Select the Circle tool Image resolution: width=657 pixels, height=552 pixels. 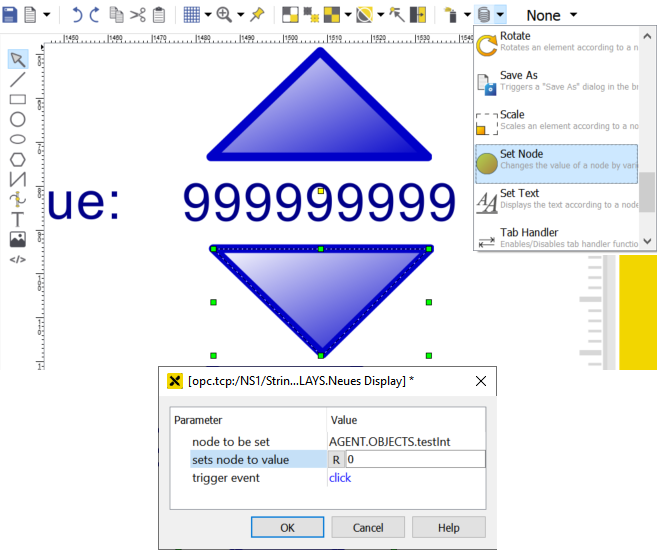click(x=18, y=119)
